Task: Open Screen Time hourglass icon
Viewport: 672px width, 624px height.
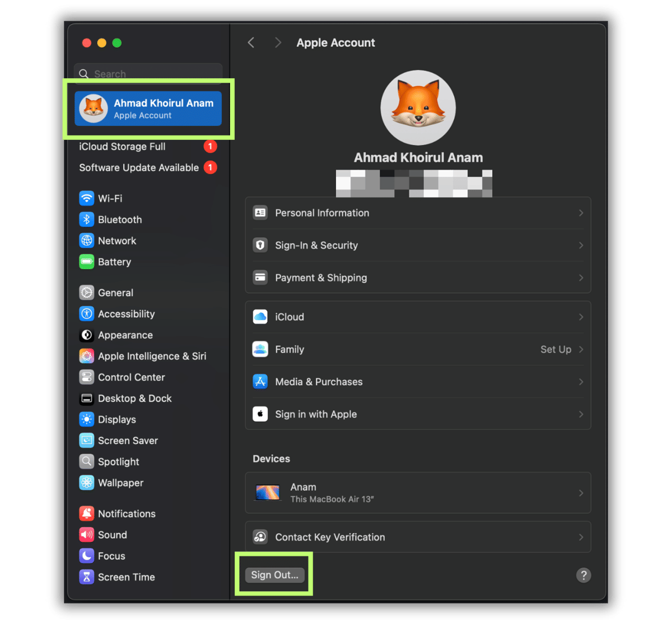Action: click(86, 577)
